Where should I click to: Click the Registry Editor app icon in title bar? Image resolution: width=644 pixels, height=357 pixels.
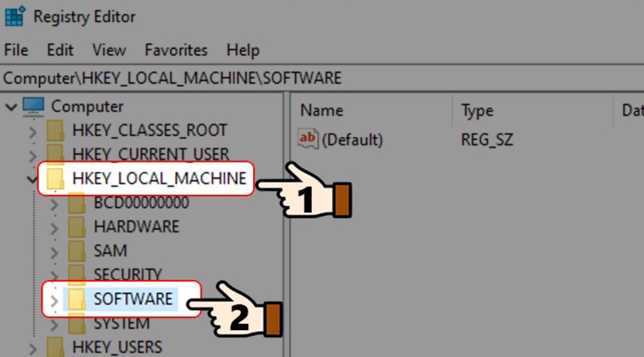pyautogui.click(x=15, y=17)
